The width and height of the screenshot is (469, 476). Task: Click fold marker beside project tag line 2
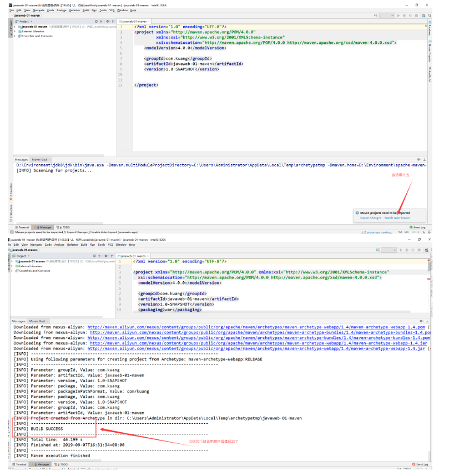click(x=132, y=32)
